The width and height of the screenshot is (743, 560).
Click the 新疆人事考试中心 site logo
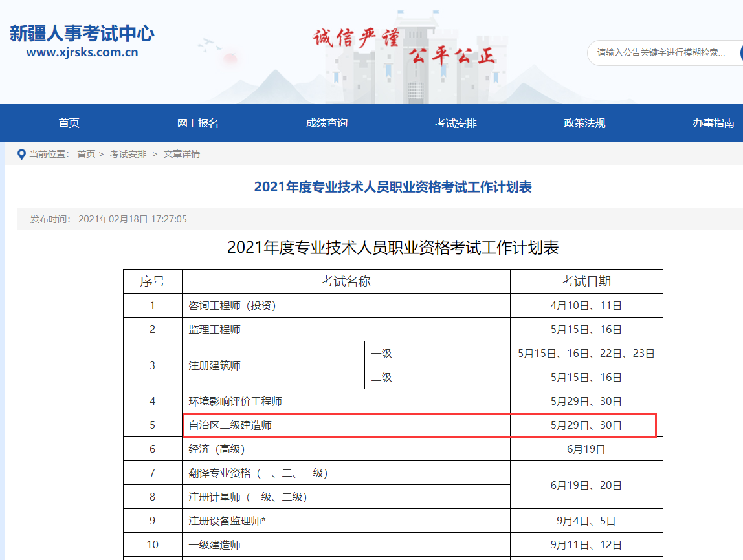82,34
